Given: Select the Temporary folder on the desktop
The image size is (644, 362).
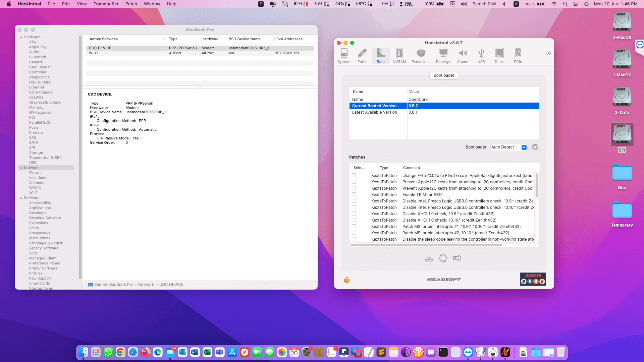Looking at the screenshot, I should pos(622,214).
